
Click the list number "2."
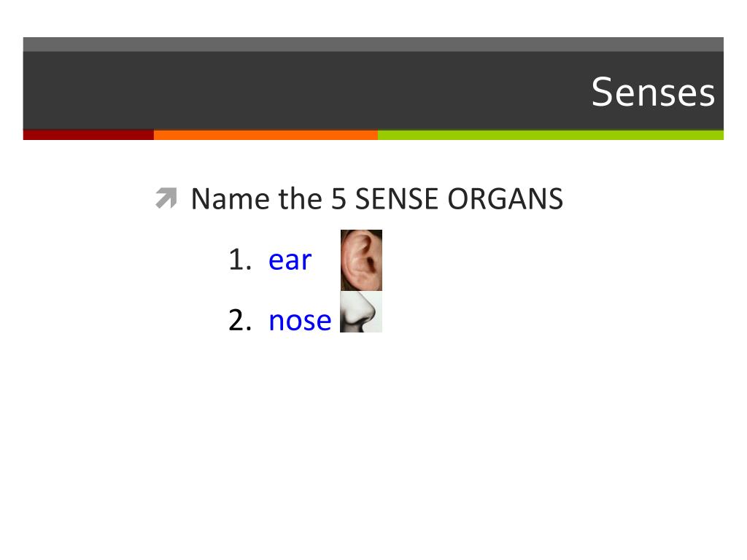[240, 320]
